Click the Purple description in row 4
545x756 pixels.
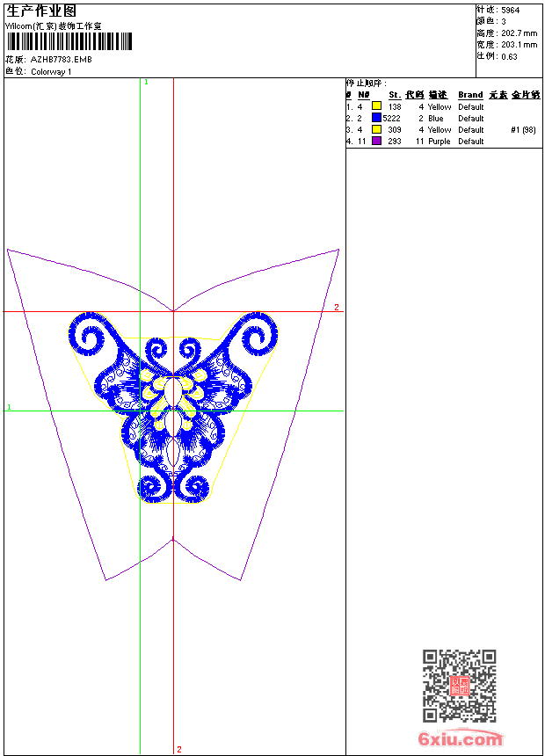[x=439, y=142]
